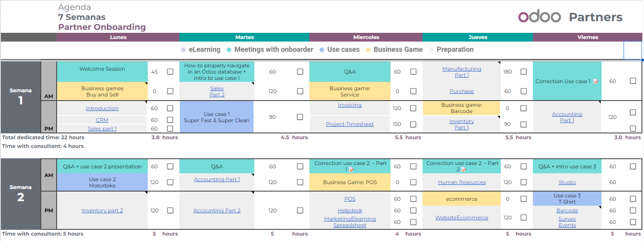Select the '180' minutes cell for Manufacturing

(x=507, y=72)
